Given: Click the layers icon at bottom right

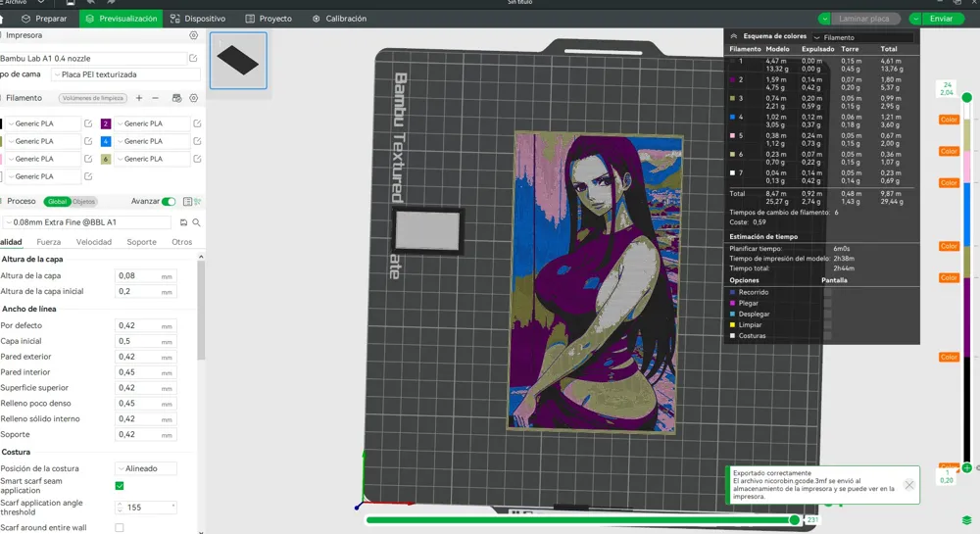Looking at the screenshot, I should (967, 520).
